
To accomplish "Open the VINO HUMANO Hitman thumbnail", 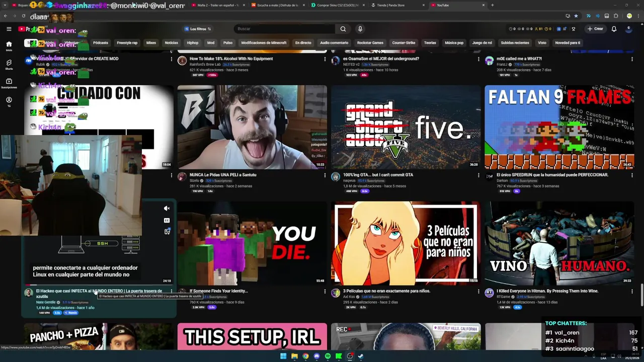I will click(559, 243).
